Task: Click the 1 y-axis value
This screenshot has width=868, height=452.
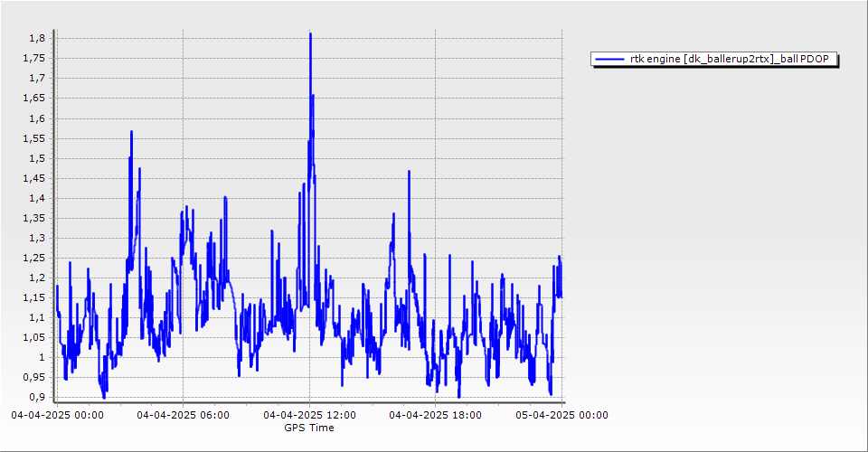Action: tap(42, 357)
